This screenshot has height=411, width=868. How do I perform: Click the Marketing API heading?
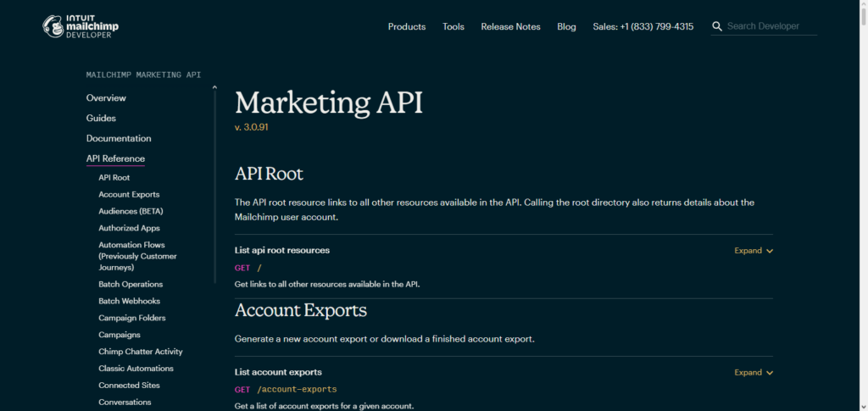pos(328,103)
